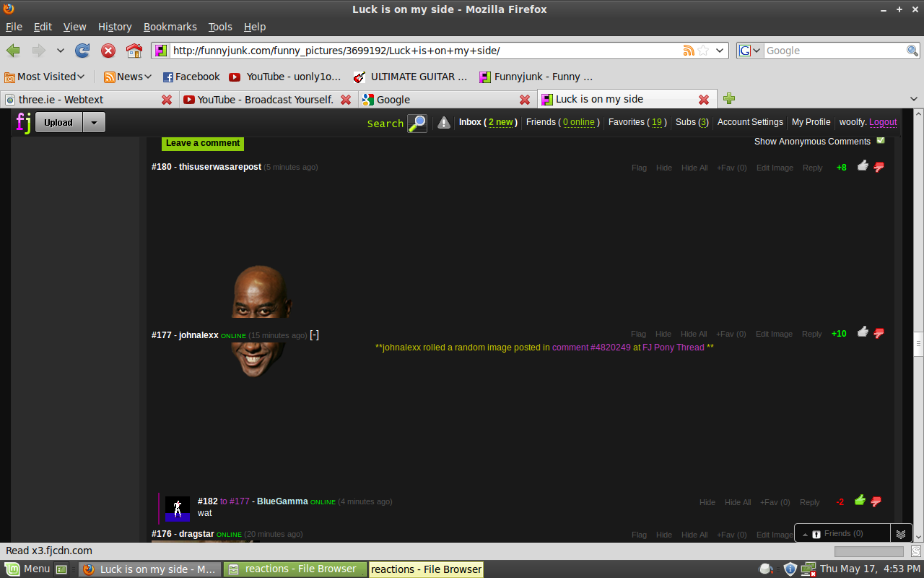Click the red stop loading icon
Screen dimensions: 924x578
click(x=108, y=51)
